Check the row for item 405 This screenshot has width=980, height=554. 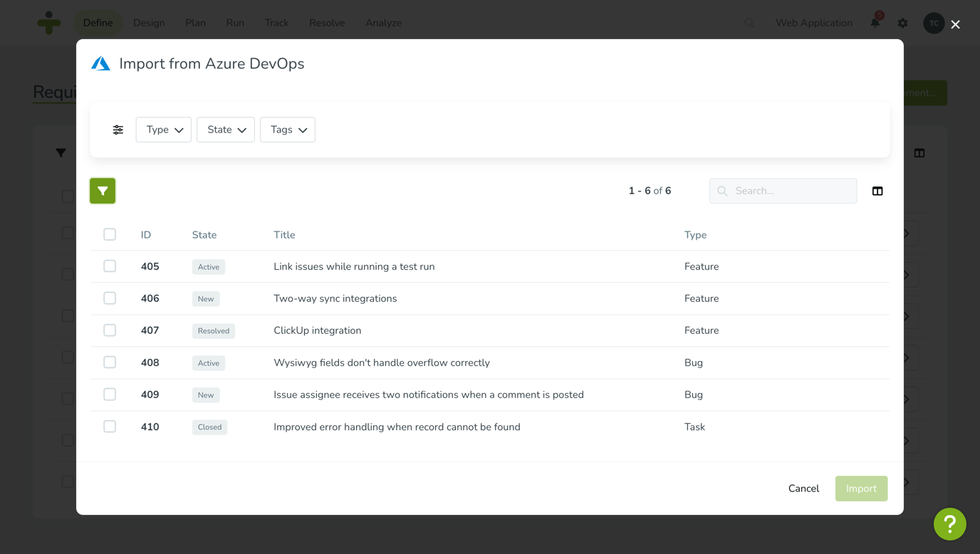coord(109,266)
